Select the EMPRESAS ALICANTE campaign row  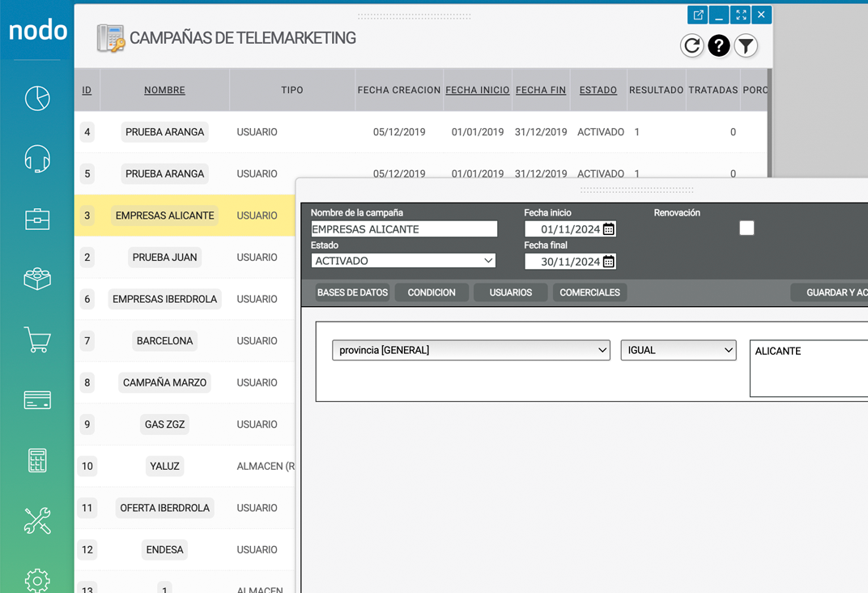[185, 215]
